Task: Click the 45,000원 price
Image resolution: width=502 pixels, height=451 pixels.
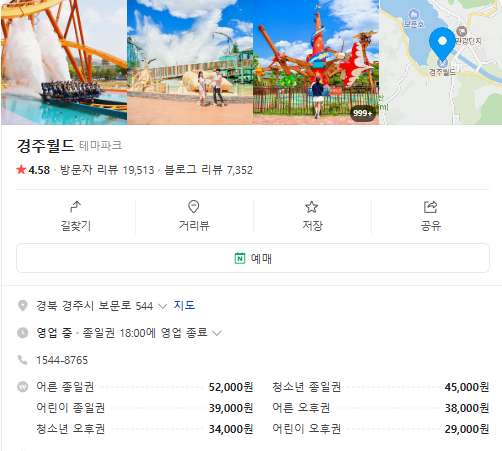Action: click(467, 387)
